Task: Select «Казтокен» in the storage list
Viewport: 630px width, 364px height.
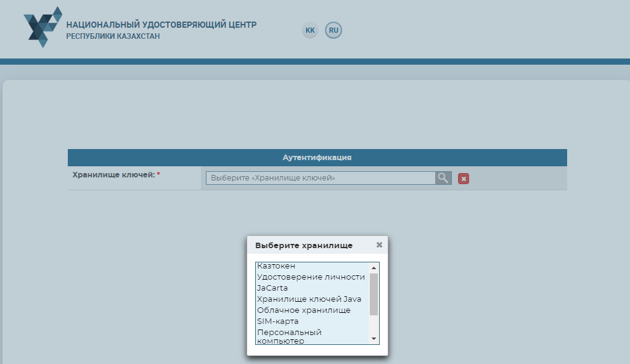Action: [x=276, y=266]
